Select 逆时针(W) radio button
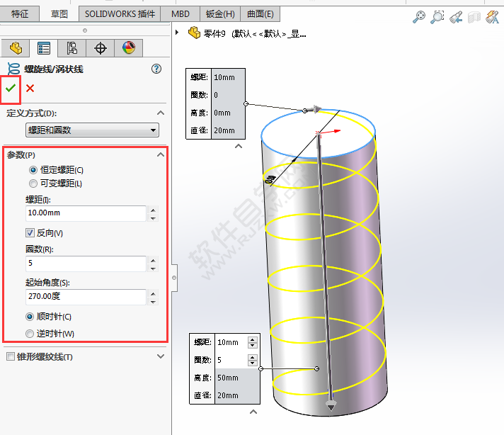The width and height of the screenshot is (504, 435). coord(30,334)
